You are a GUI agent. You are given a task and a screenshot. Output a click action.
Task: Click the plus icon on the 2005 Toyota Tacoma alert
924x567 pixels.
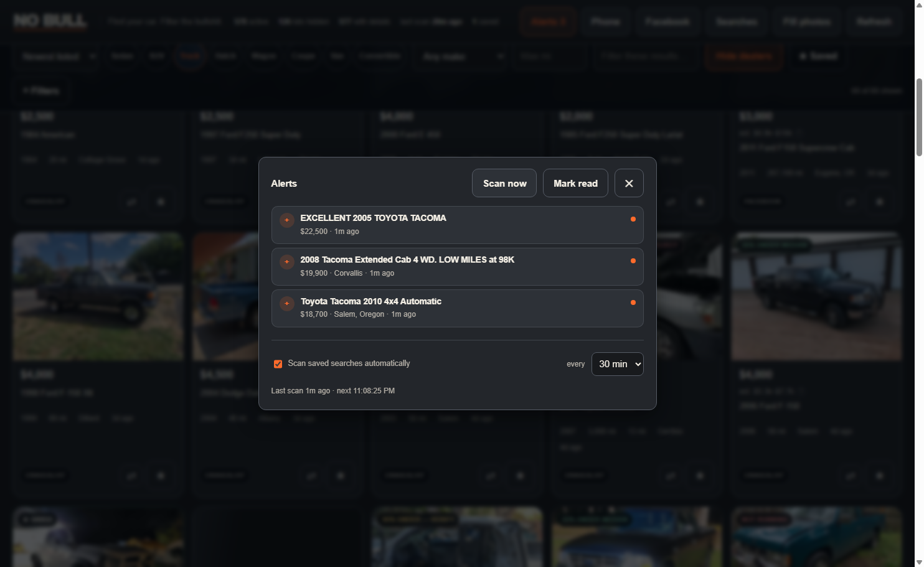(x=286, y=220)
